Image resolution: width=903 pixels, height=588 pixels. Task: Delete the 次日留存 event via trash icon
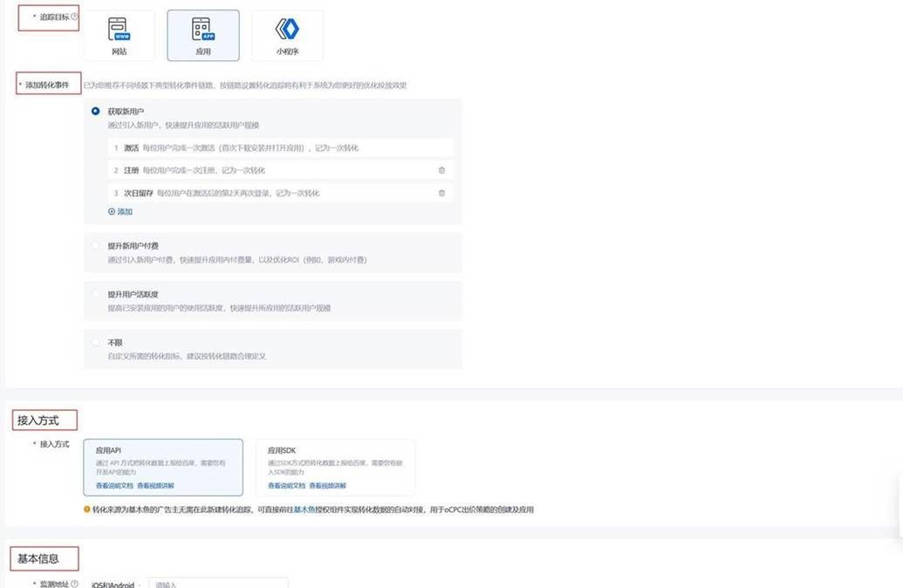pos(441,193)
